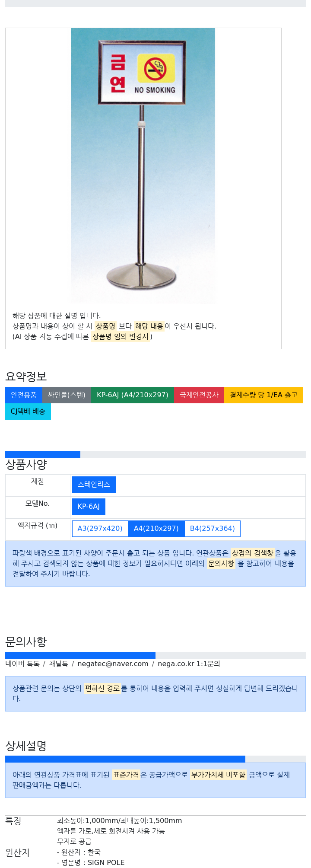Click the 싸인폴(스텐) gray tag
The width and height of the screenshot is (311, 868).
click(67, 395)
